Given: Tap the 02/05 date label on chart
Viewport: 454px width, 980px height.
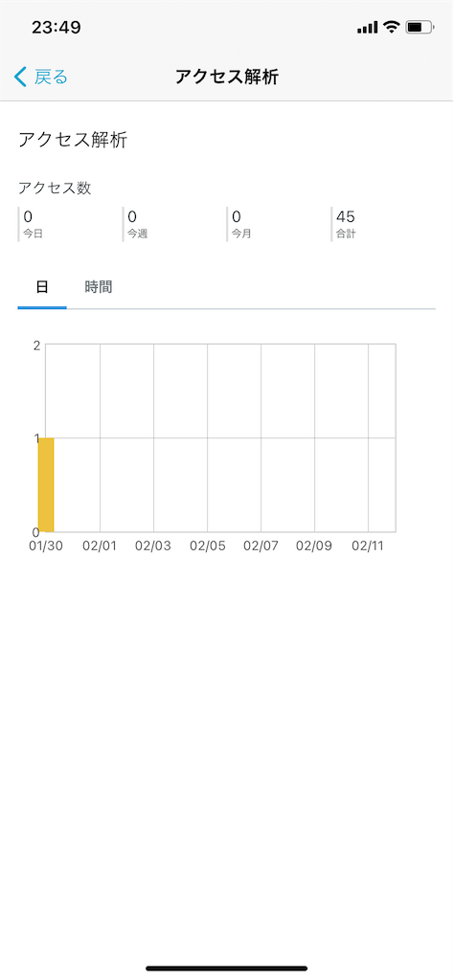Looking at the screenshot, I should click(x=207, y=546).
